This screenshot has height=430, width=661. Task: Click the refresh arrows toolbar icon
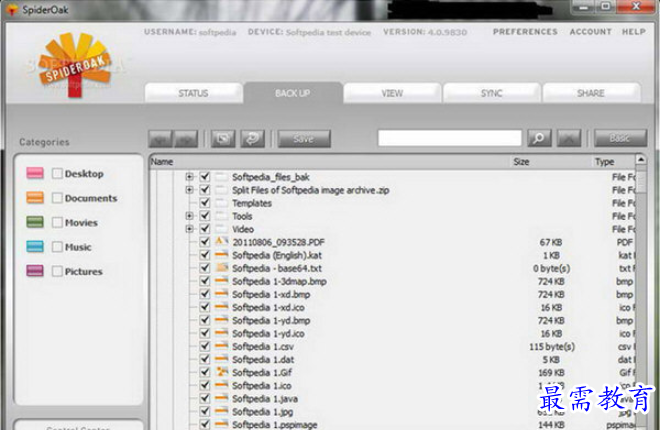pos(253,138)
